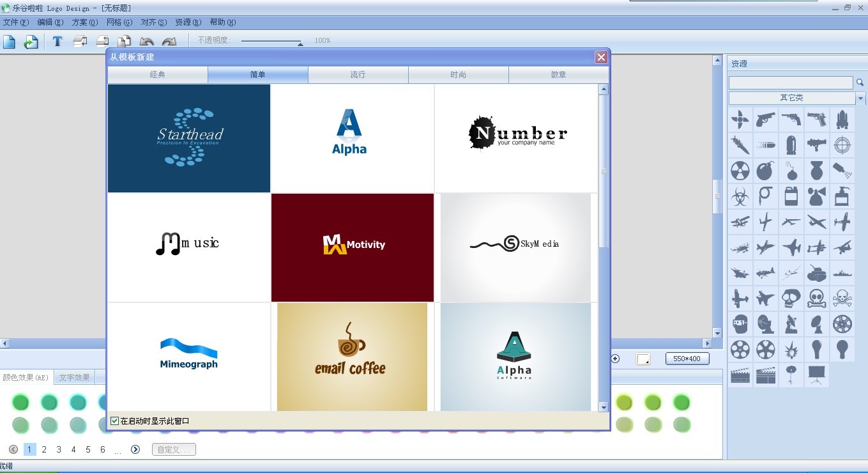Screen dimensions: 868x473
Task: Pick the tank silhouette from resources
Action: (x=816, y=273)
